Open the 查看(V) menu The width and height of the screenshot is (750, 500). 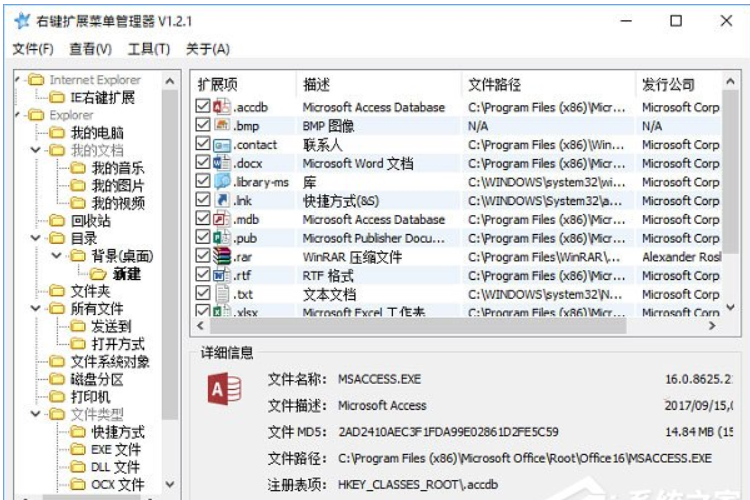(x=90, y=49)
